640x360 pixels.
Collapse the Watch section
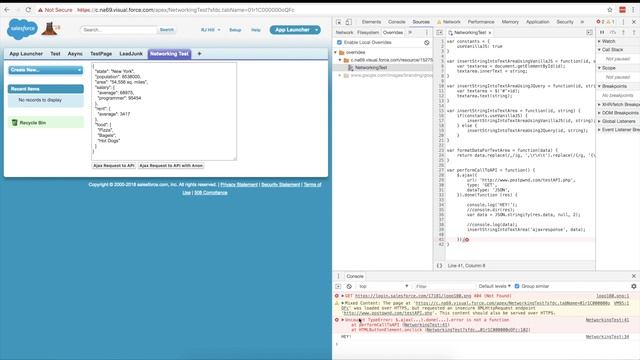pyautogui.click(x=599, y=41)
